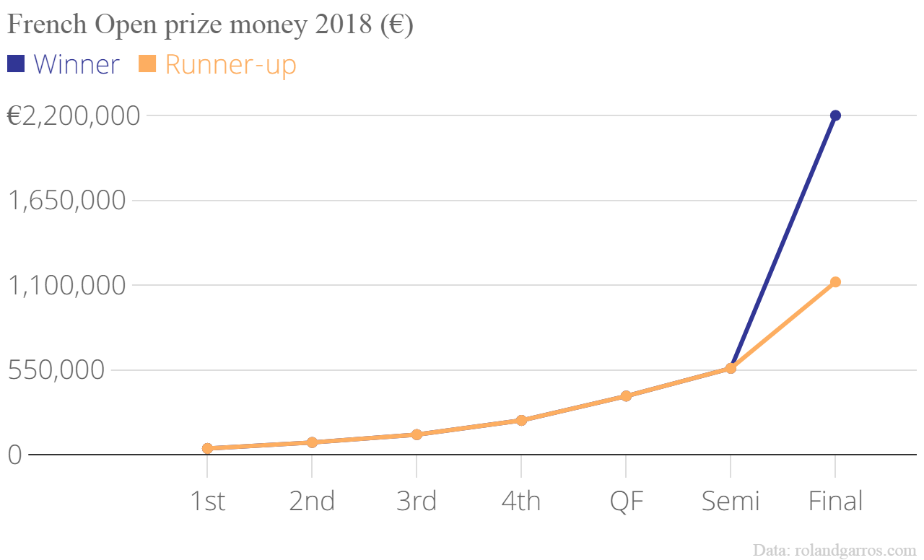Click the 4th round data point
Screen dimensions: 924x560
tap(521, 420)
